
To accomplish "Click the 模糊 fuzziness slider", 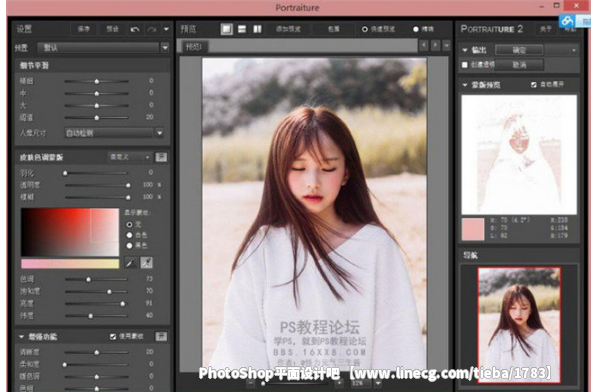I will (x=97, y=197).
